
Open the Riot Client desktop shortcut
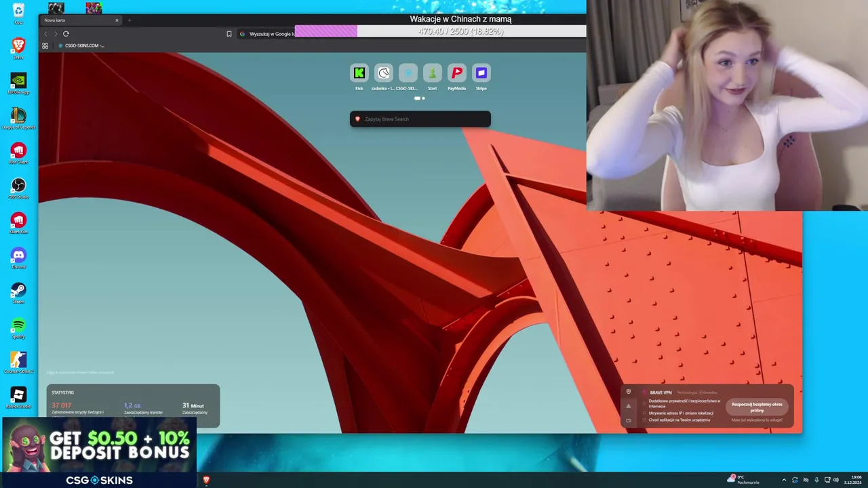[18, 153]
